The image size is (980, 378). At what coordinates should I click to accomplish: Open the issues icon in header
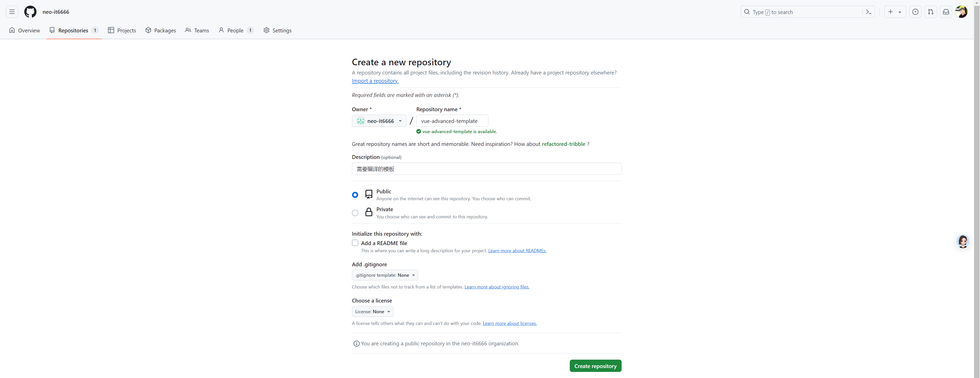coord(915,12)
